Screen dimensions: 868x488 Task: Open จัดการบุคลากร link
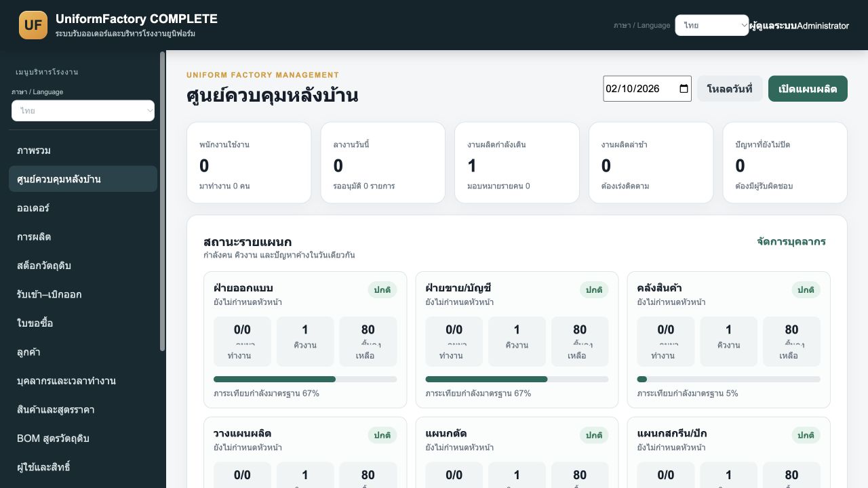(x=791, y=241)
